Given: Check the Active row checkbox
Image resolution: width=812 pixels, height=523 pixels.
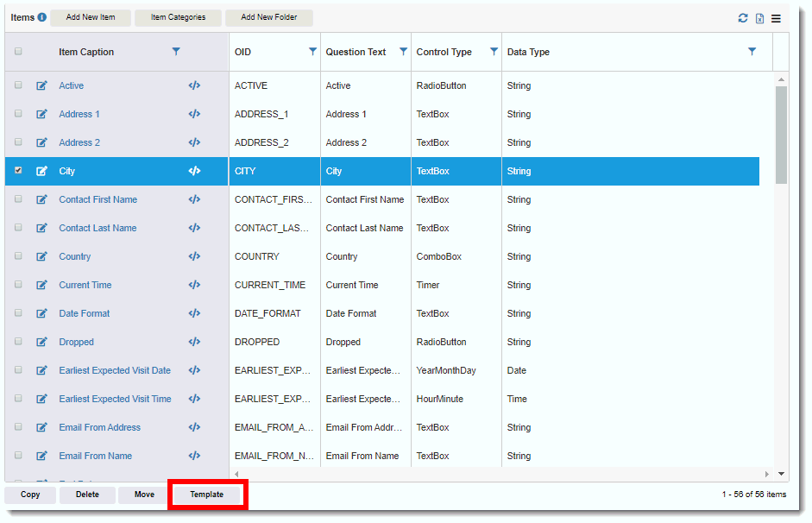Looking at the screenshot, I should point(18,85).
